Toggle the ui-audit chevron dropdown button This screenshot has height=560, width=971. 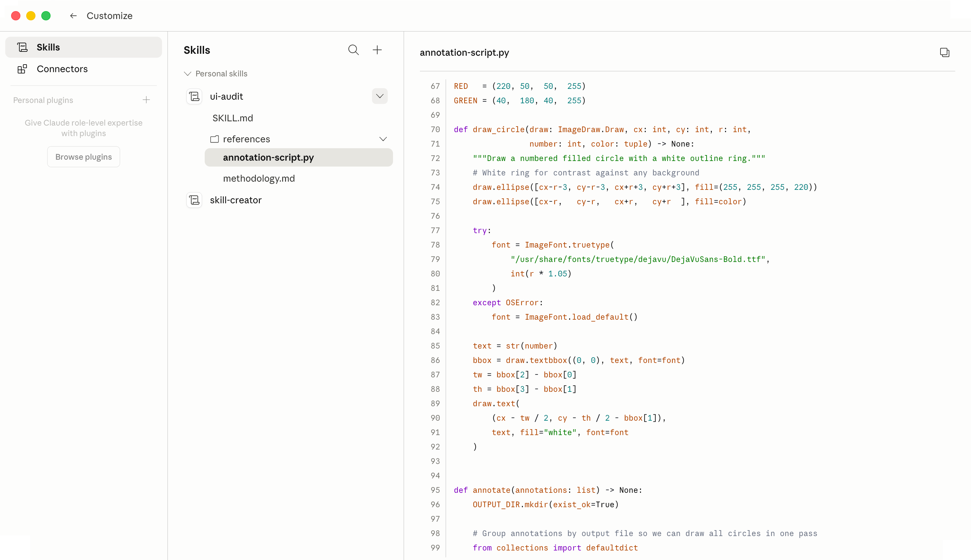point(380,96)
